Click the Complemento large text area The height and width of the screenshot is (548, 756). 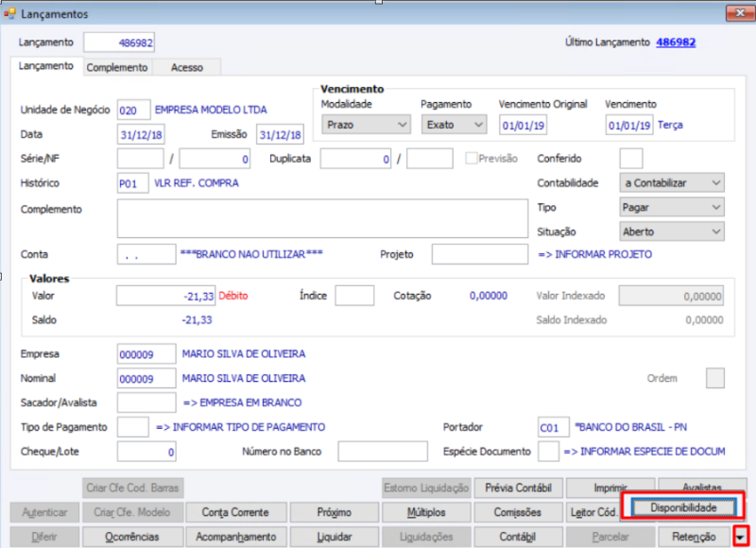(322, 218)
